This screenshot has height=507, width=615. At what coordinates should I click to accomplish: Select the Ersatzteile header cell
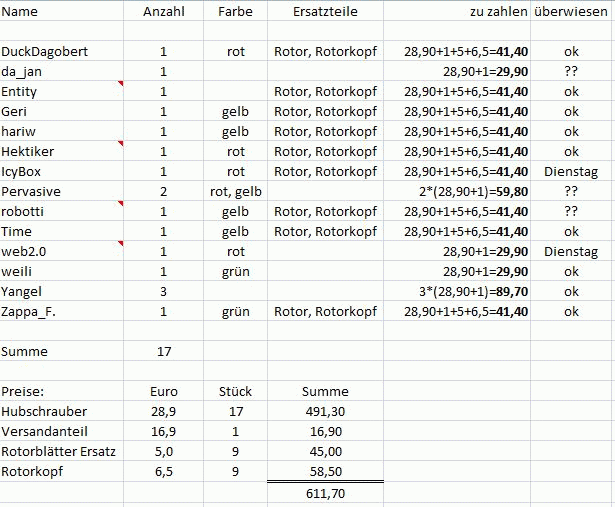click(x=325, y=12)
